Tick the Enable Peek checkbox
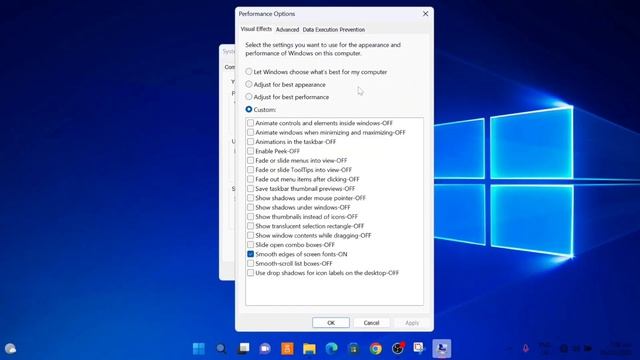Screen dimensions: 640x360 (251, 151)
